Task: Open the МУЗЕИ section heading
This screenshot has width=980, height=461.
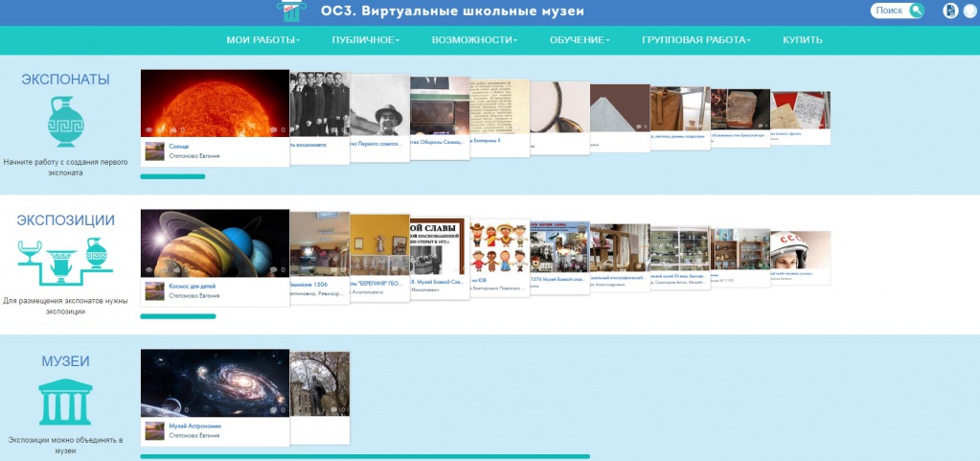Action: pyautogui.click(x=66, y=361)
